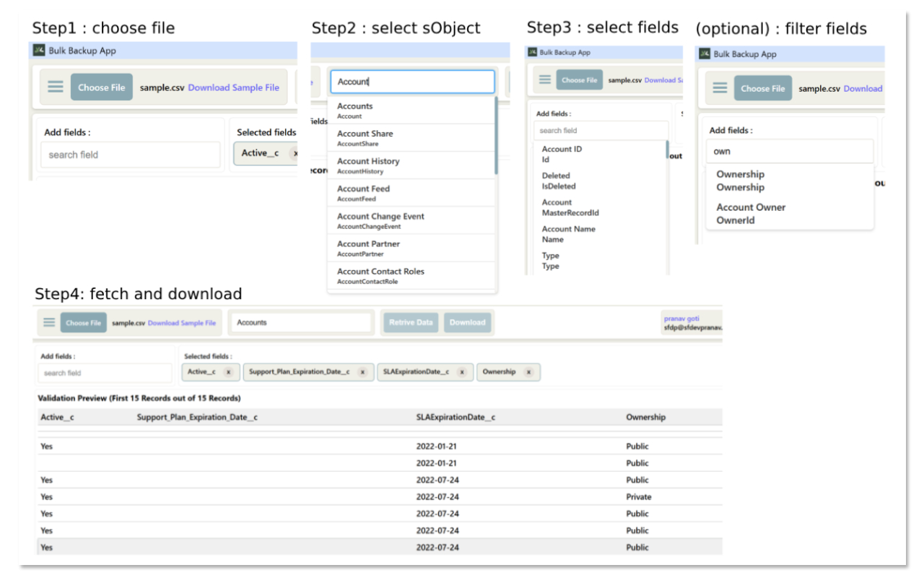Remove the Active__c chip in Step4 panel
924x578 pixels.
coord(228,372)
